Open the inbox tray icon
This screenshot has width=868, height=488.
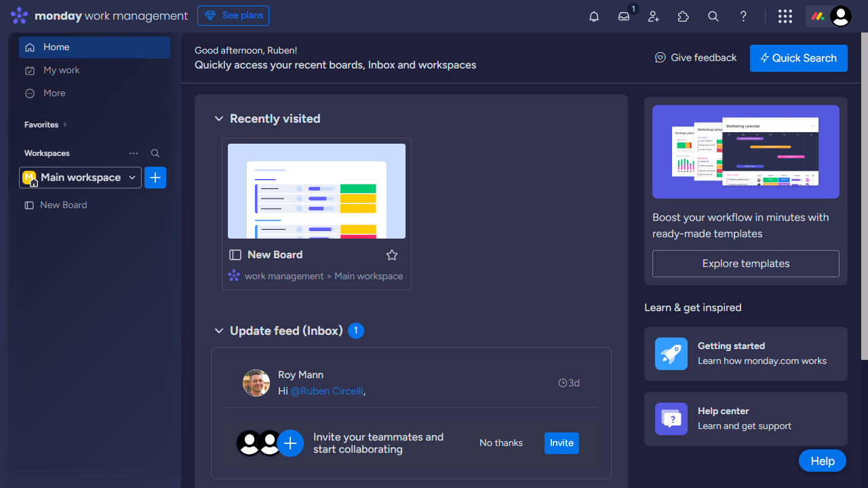coord(624,16)
